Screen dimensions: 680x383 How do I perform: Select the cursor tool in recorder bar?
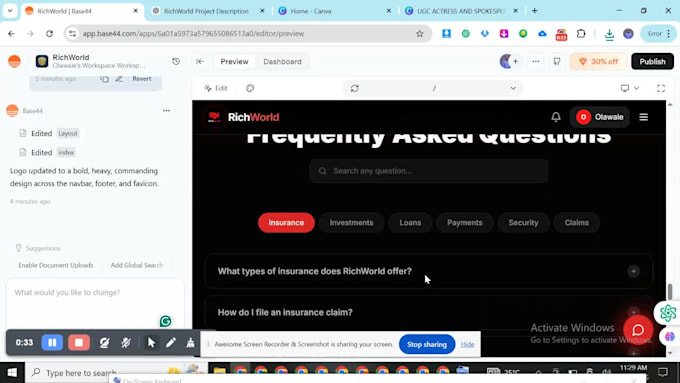(x=151, y=342)
